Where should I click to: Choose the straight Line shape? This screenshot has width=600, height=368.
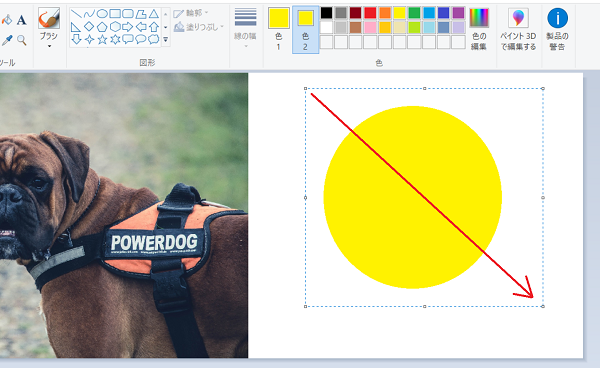(76, 14)
